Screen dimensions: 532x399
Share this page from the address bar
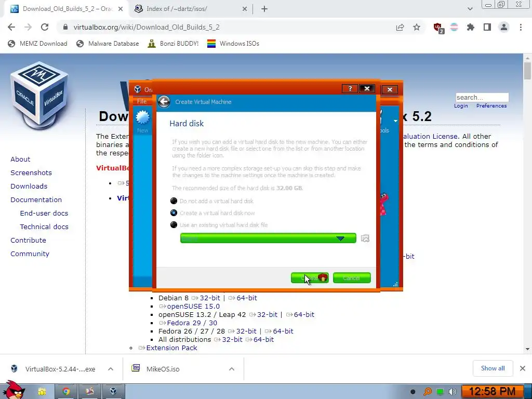coord(400,27)
